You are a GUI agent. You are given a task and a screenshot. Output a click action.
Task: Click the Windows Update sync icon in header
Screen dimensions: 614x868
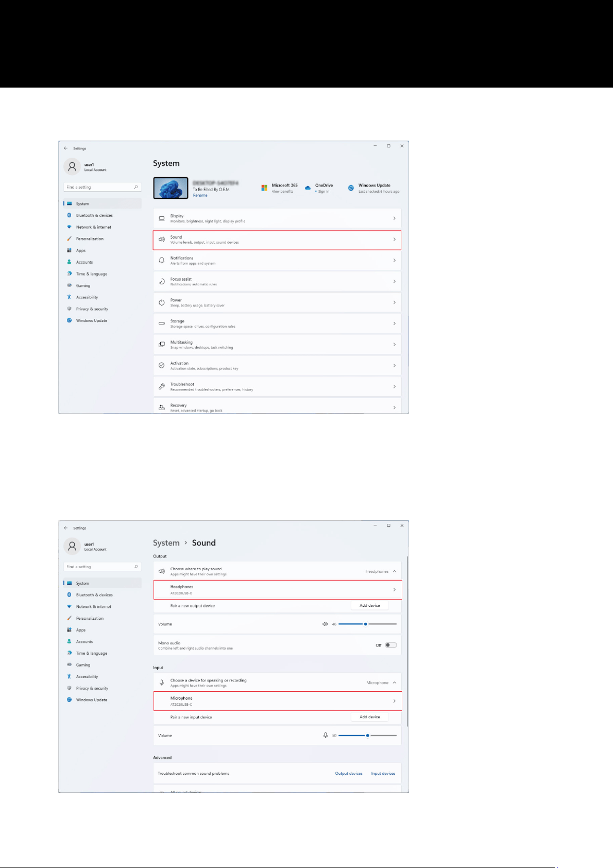point(351,188)
